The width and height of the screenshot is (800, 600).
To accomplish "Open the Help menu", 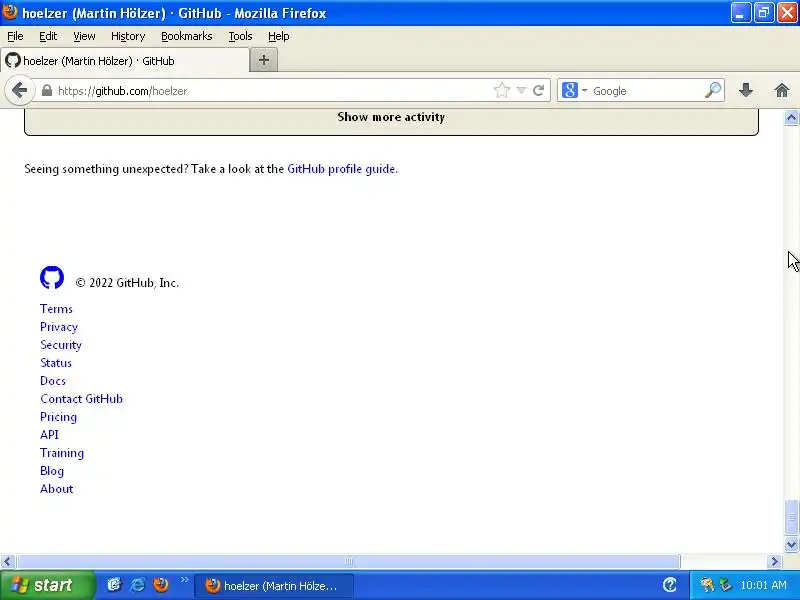I will tap(279, 36).
